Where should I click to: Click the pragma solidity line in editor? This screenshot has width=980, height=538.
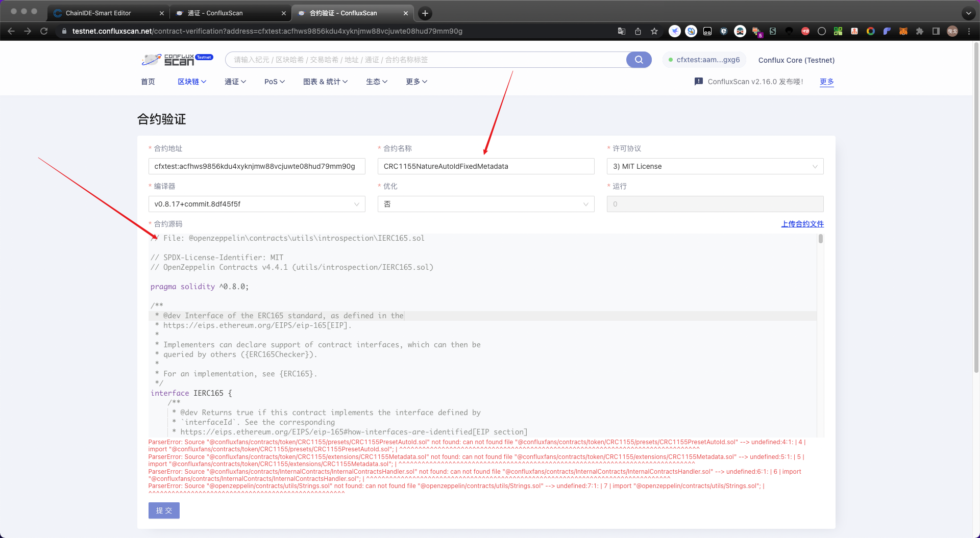click(x=200, y=287)
